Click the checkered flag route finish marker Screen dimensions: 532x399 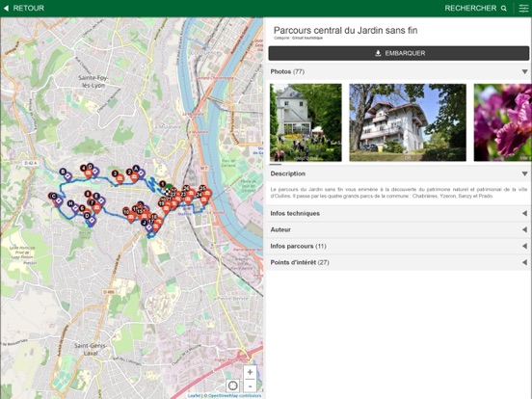[x=168, y=192]
